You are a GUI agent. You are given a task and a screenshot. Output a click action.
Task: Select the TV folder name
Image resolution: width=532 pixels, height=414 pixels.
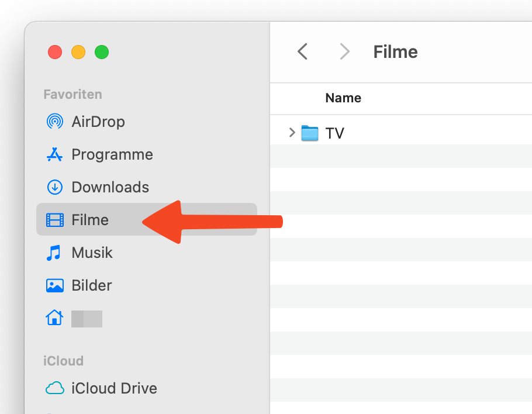point(335,133)
